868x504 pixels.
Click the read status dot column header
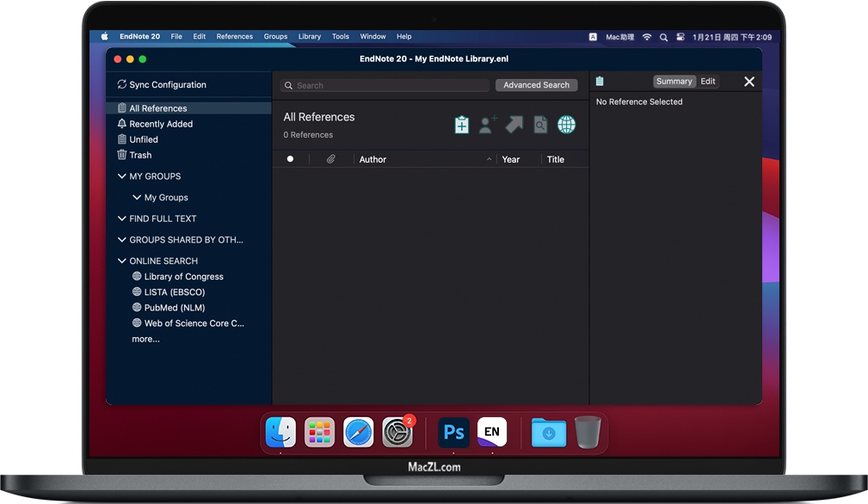(x=290, y=159)
